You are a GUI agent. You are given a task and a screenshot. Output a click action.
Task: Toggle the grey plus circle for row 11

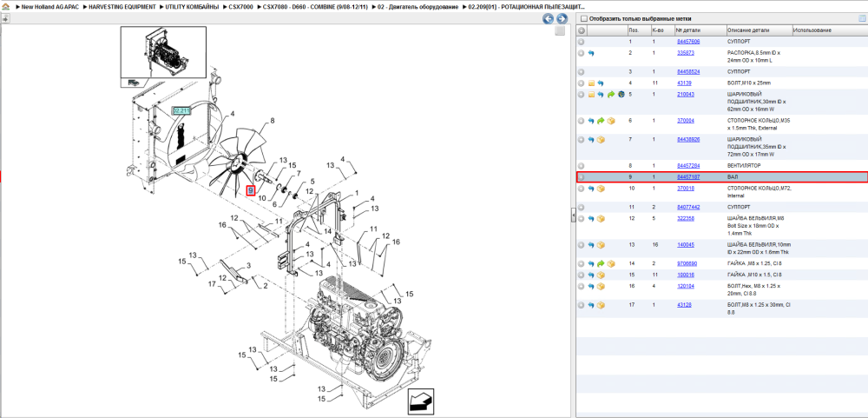click(582, 207)
